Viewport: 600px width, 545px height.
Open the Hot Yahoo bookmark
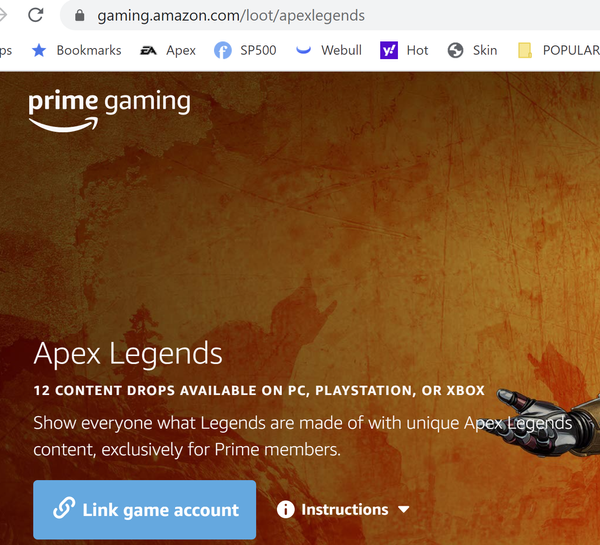tap(404, 50)
